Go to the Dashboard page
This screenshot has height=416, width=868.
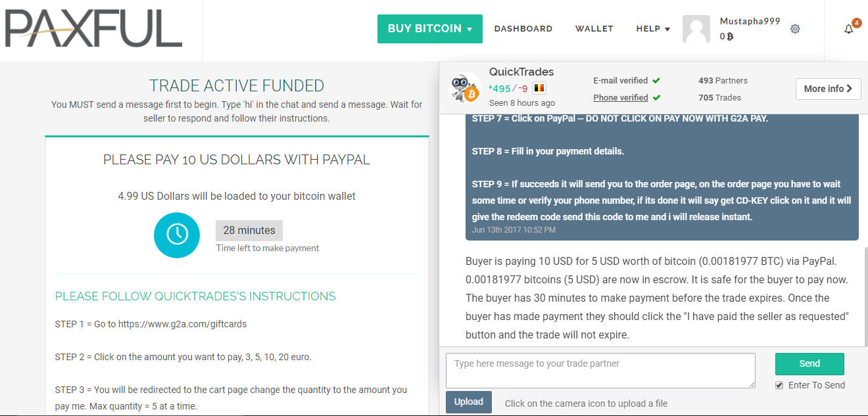point(523,29)
